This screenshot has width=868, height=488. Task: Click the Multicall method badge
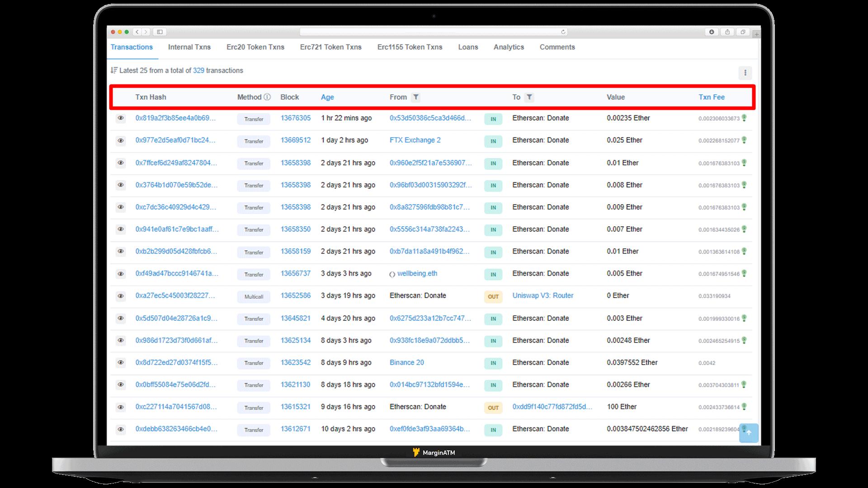pos(254,297)
